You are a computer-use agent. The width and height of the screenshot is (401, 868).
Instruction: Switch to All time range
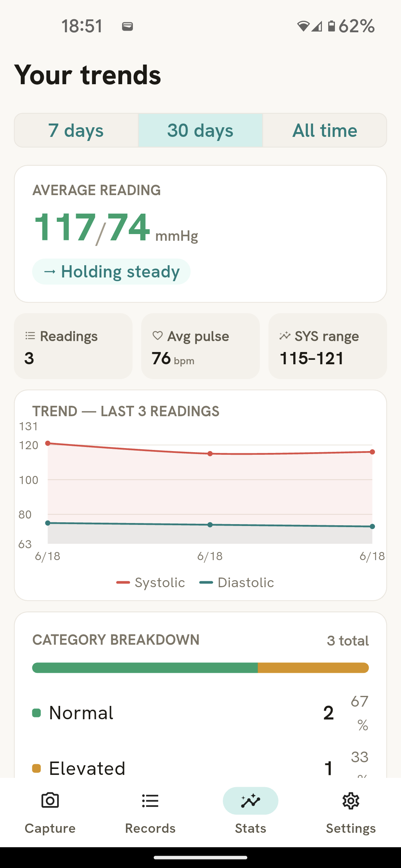click(x=325, y=130)
